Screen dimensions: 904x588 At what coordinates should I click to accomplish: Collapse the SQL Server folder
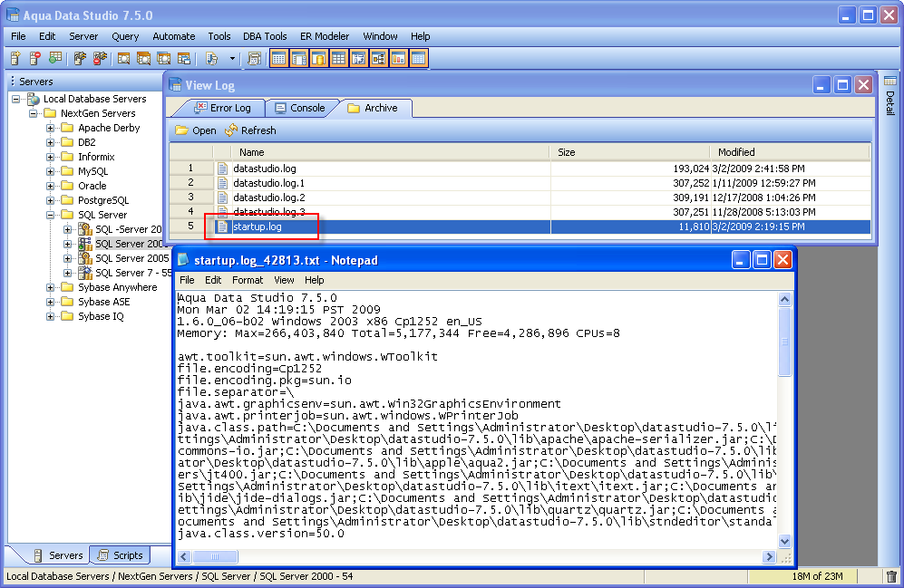(50, 215)
